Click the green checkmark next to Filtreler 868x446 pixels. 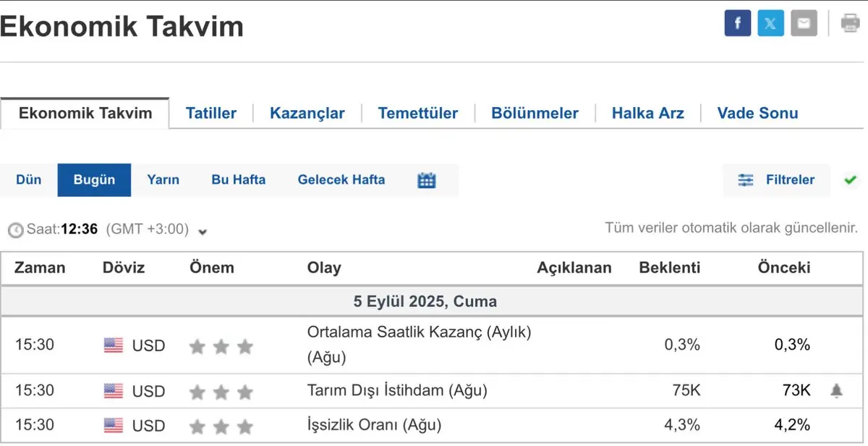point(851,180)
